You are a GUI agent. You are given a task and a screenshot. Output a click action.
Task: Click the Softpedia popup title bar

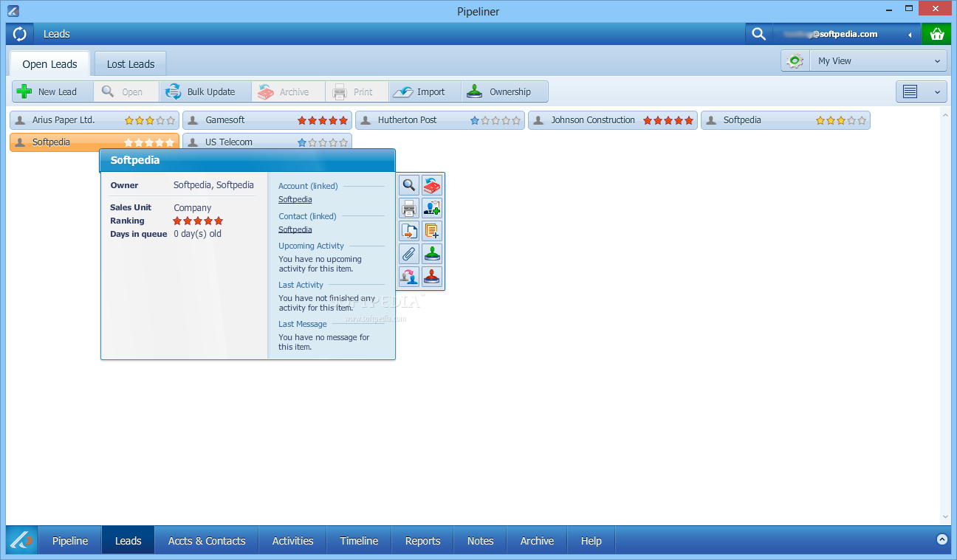247,160
